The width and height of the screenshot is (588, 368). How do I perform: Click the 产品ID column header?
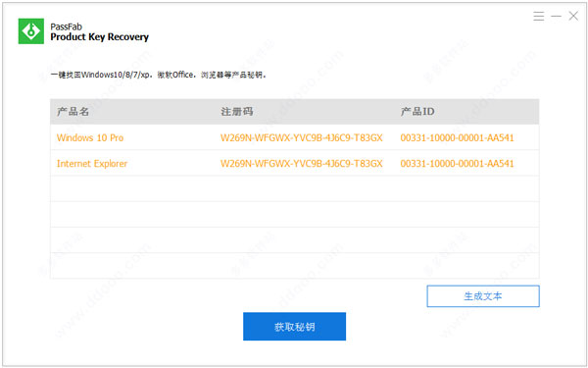tap(417, 112)
